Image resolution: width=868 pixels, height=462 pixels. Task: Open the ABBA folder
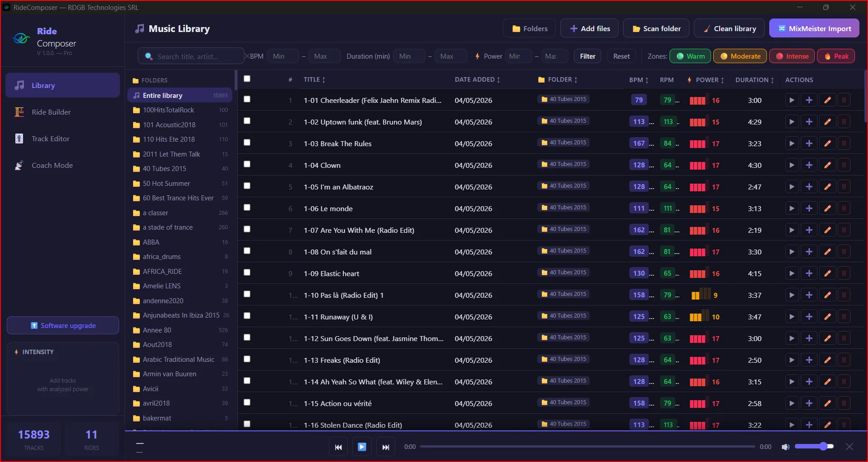[180, 242]
